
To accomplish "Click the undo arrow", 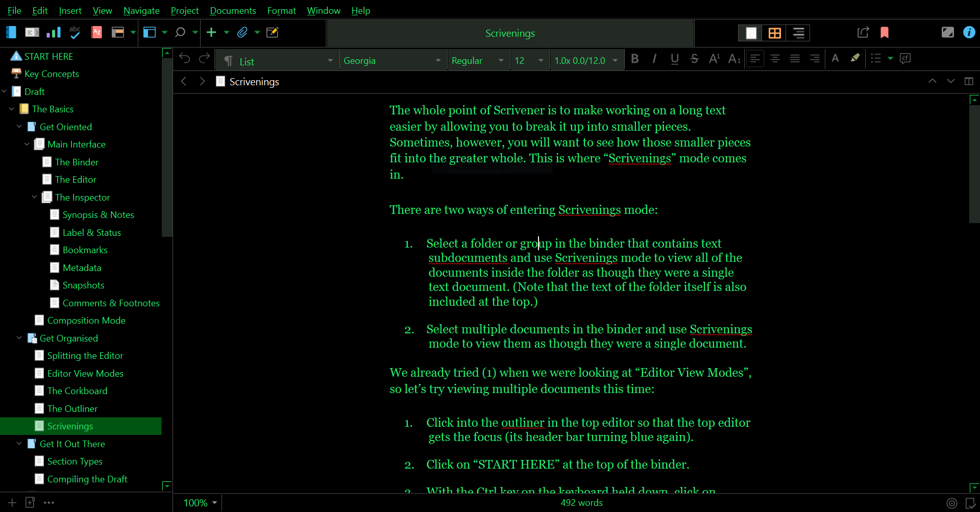I will tap(185, 59).
